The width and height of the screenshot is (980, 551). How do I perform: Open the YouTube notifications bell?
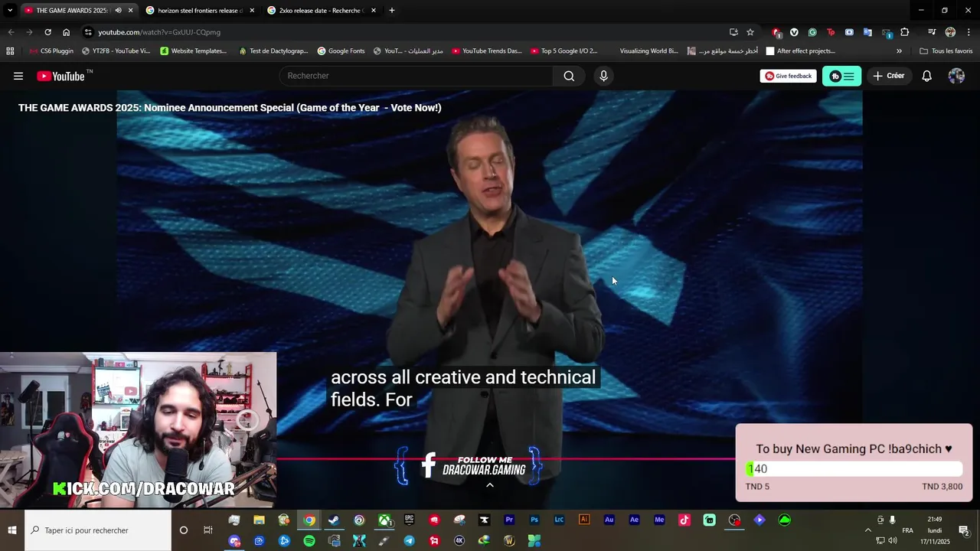click(926, 76)
